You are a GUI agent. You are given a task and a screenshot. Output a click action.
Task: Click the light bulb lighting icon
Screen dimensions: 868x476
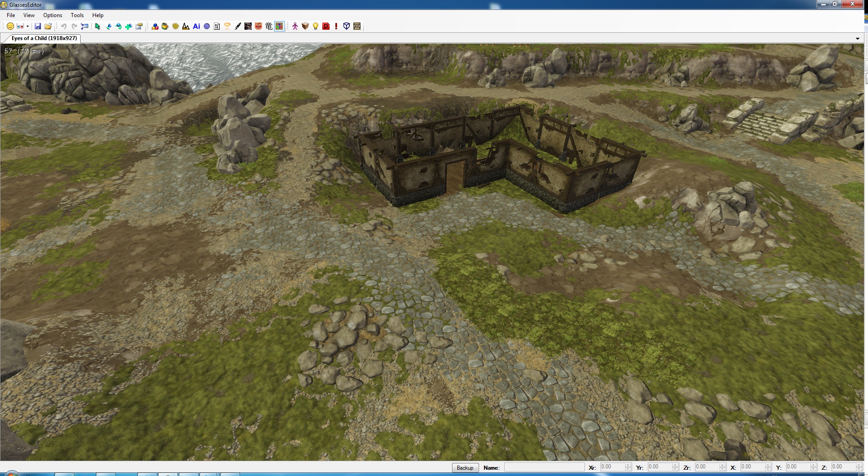pyautogui.click(x=316, y=27)
